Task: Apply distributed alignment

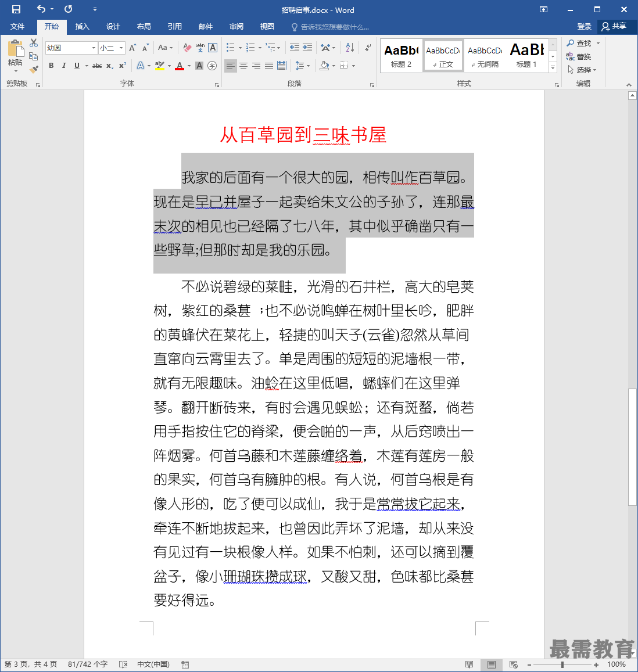Action: [x=282, y=66]
